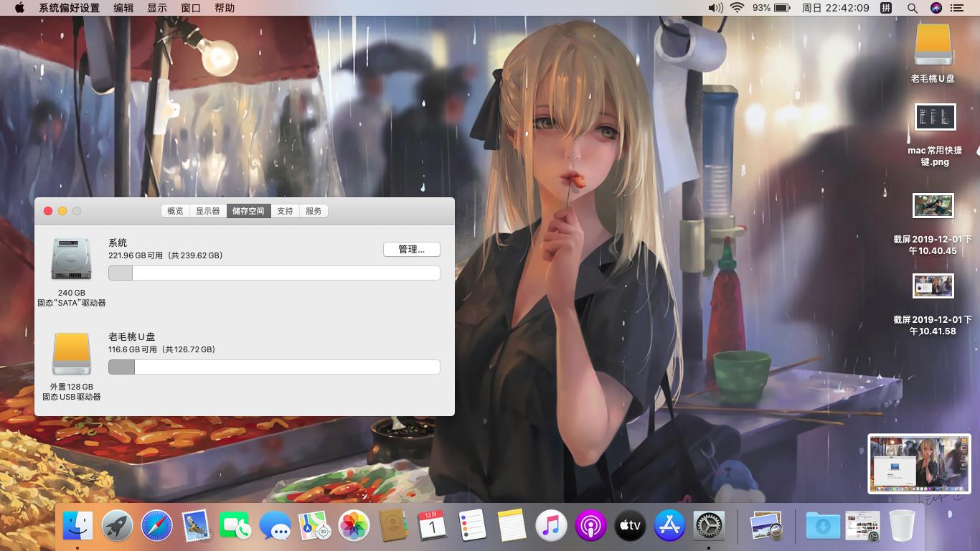
Task: Open Spotlight search magnifier
Action: (x=912, y=8)
